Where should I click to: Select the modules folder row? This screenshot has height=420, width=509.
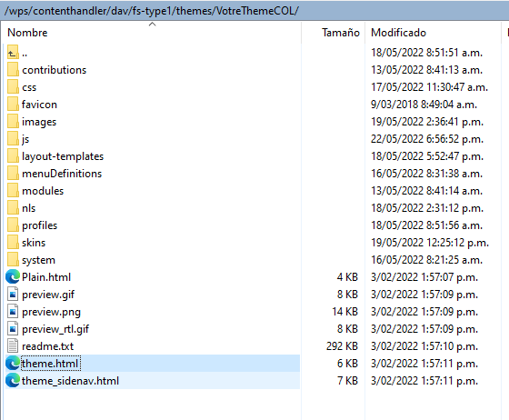(153, 191)
